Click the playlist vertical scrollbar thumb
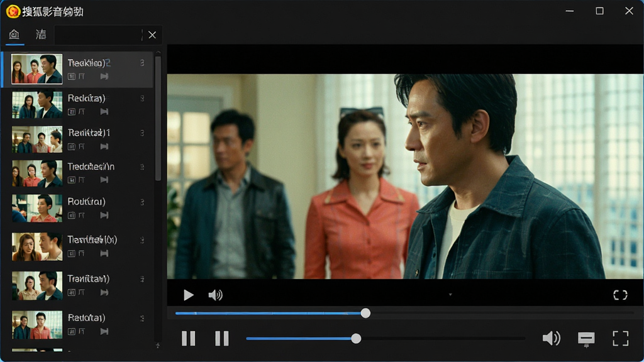Image resolution: width=644 pixels, height=362 pixels. pyautogui.click(x=158, y=119)
